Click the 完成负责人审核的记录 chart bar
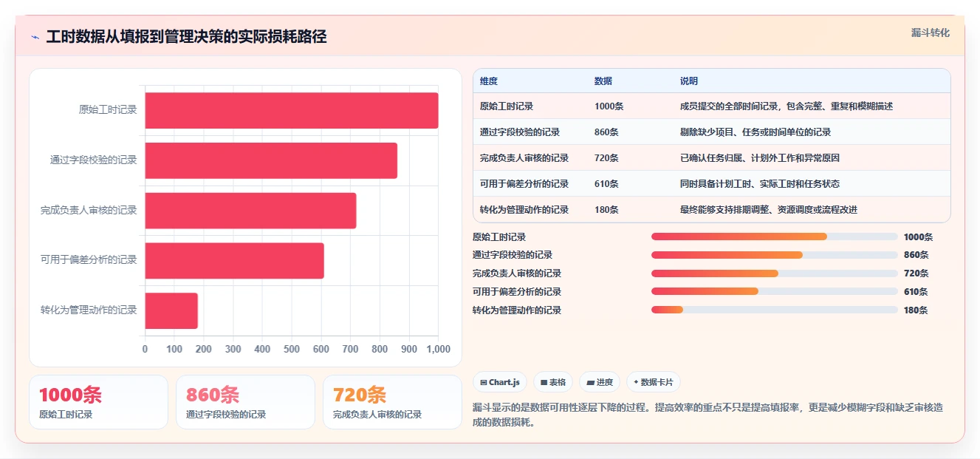Screen dimensions: 980x459 [x=250, y=211]
